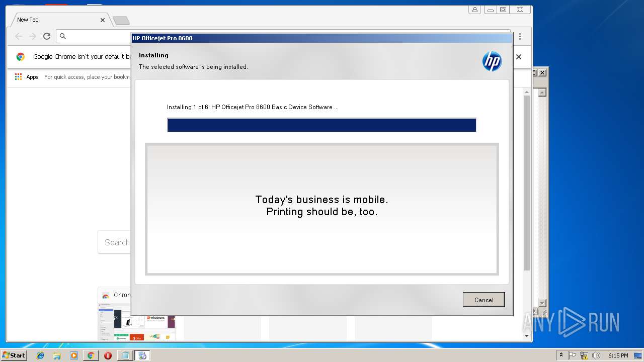Open the volume control tray icon
644x362 pixels.
coord(596,355)
